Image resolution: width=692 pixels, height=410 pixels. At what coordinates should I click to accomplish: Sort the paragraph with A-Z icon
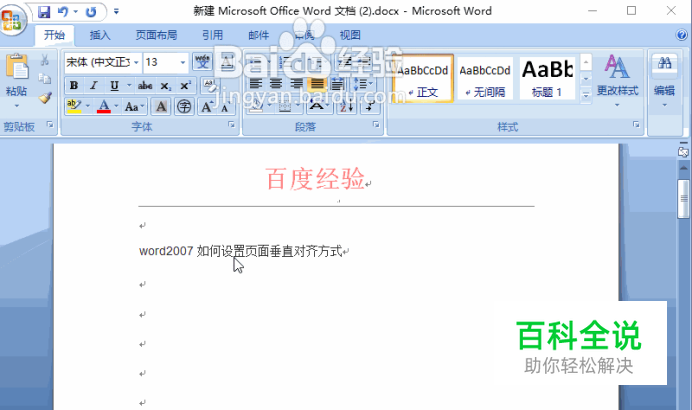click(x=347, y=106)
